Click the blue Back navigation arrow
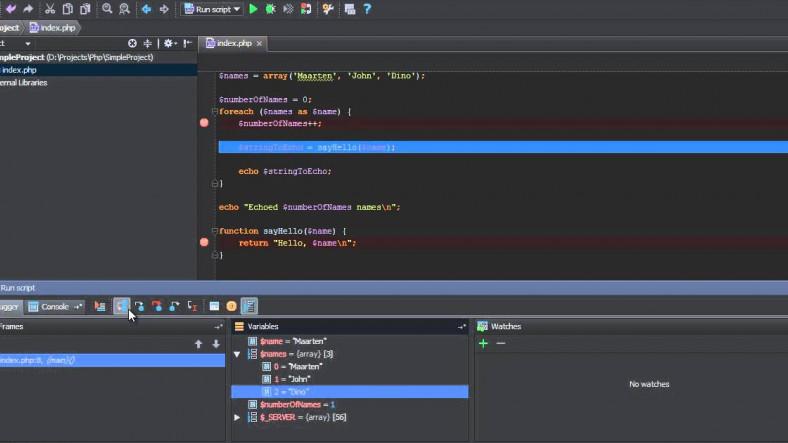The image size is (788, 443). click(x=147, y=9)
